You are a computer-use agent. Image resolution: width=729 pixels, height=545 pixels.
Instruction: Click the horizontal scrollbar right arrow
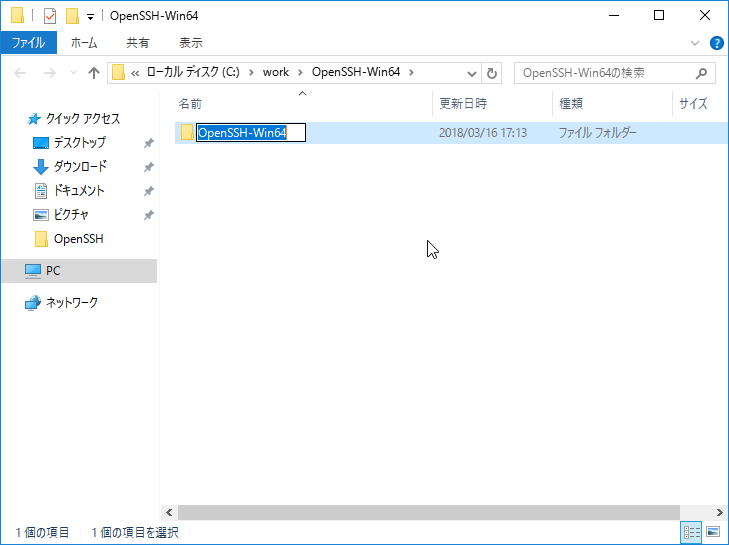tap(719, 512)
